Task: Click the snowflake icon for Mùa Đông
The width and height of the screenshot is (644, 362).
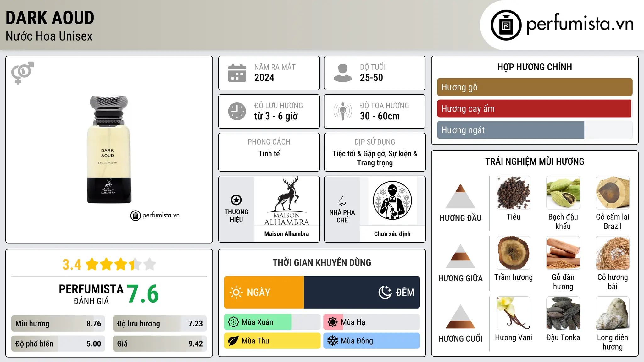Action: (x=333, y=341)
